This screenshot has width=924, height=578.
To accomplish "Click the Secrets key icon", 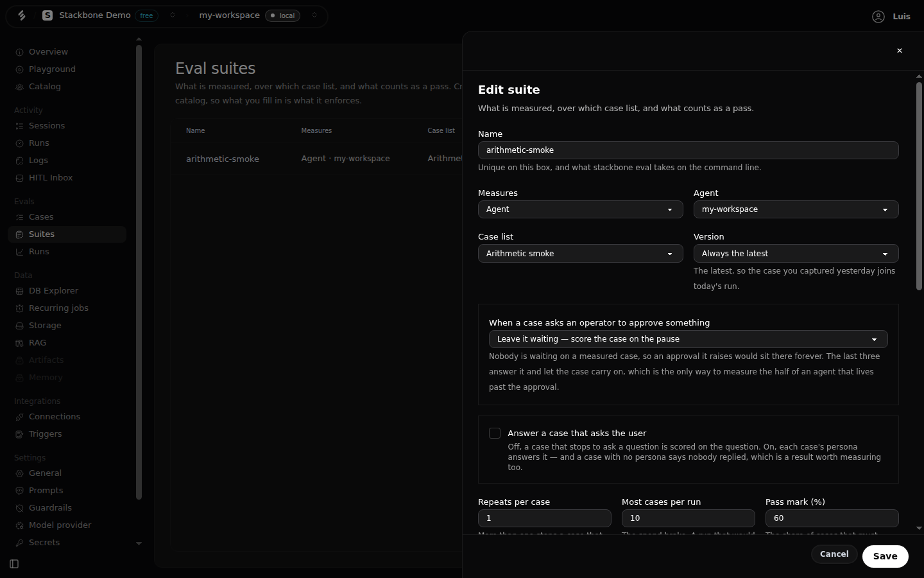I will coord(19,543).
